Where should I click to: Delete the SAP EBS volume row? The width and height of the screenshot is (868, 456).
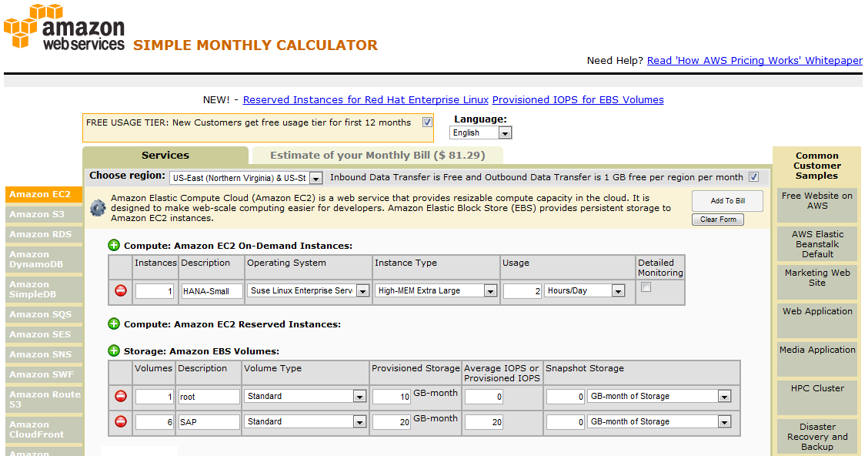121,422
